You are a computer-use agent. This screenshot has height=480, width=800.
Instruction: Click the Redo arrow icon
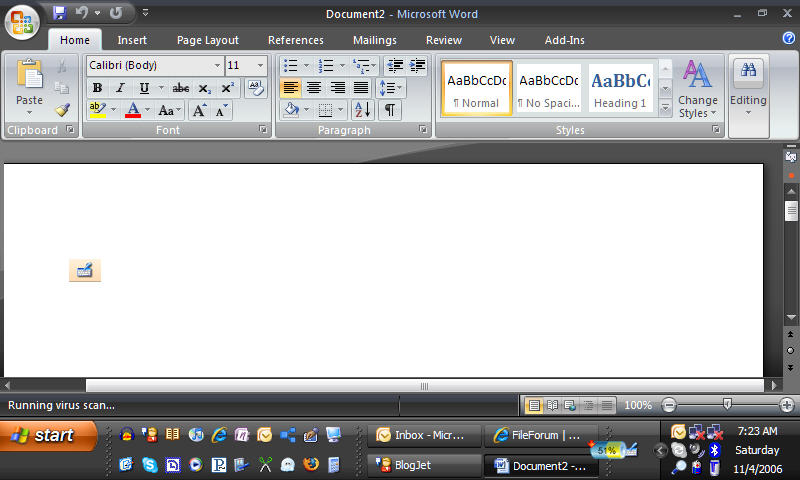pos(116,13)
